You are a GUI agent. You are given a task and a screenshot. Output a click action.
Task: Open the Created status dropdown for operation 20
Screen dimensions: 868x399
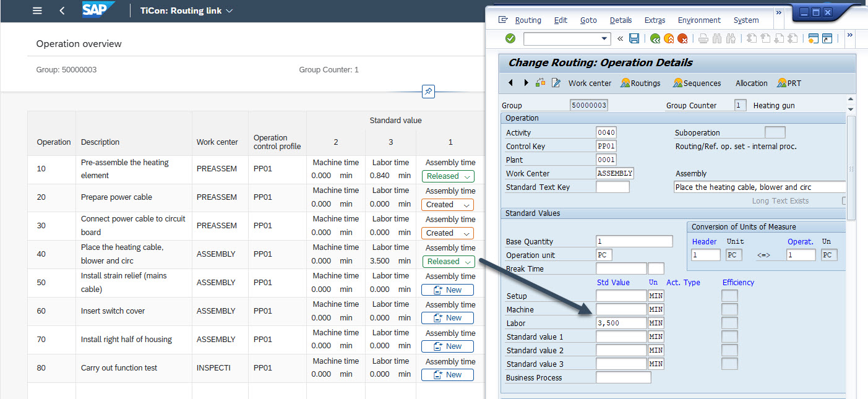pos(448,205)
